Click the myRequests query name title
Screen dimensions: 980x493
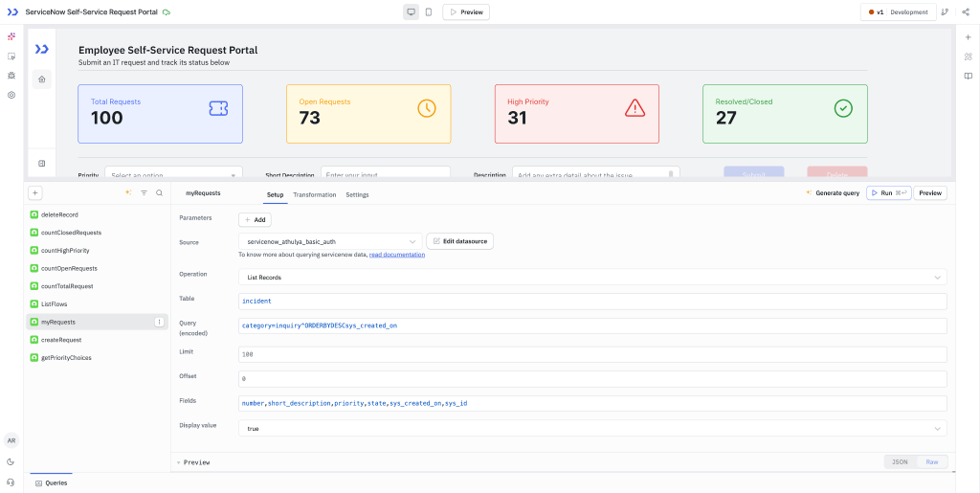203,193
